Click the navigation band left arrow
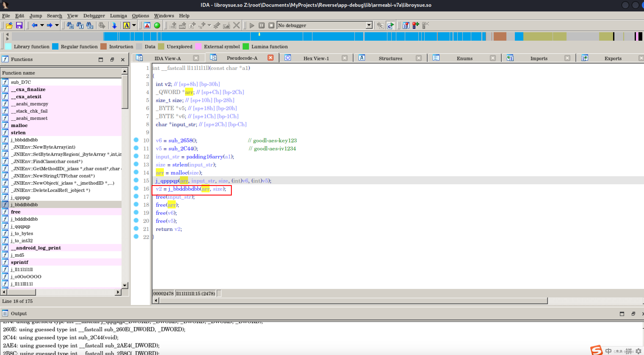The image size is (644, 355). (7, 35)
